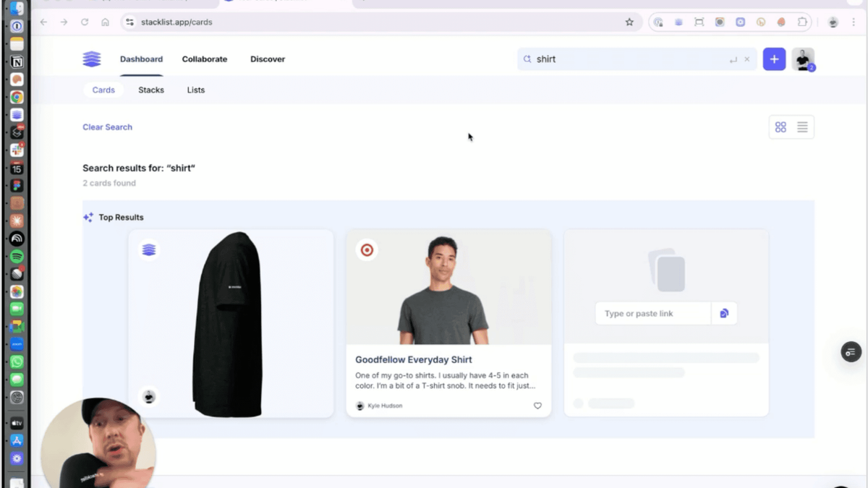
Task: Clear the search field with the x icon
Action: coord(747,59)
